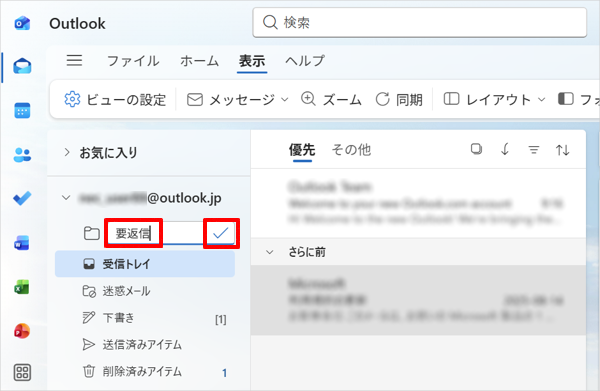
Task: Collapse the さらに前 older group
Action: 270,252
